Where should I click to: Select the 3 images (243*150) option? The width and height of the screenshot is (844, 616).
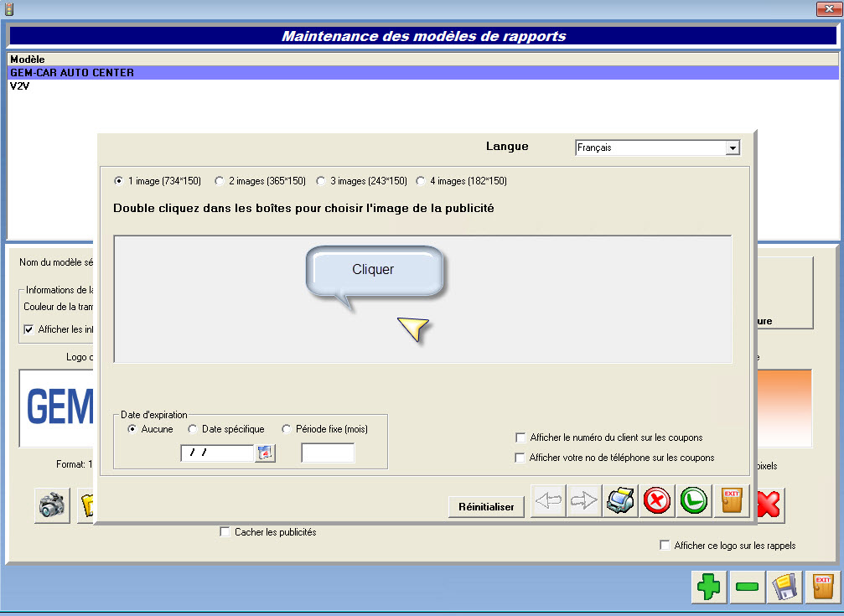(x=362, y=181)
